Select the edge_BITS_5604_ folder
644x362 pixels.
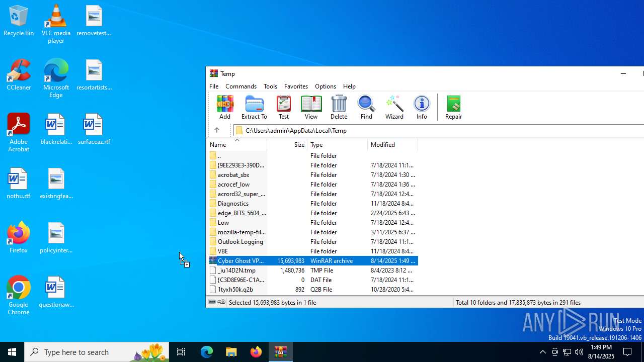(x=313, y=213)
